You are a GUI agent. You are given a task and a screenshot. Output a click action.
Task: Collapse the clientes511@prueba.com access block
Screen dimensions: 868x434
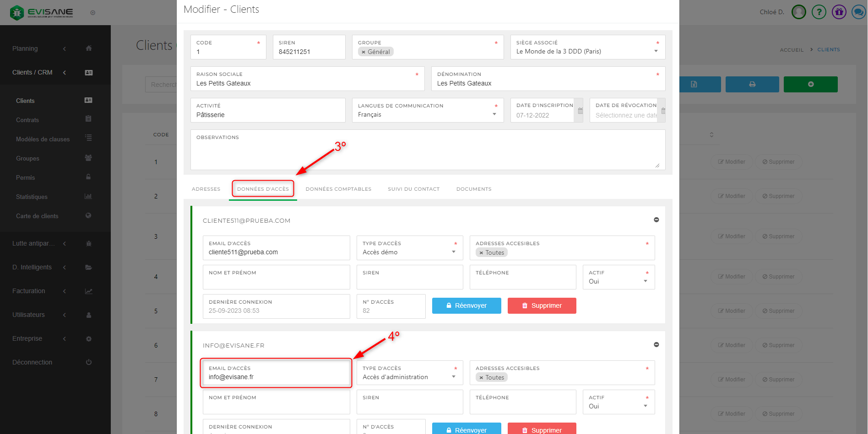pyautogui.click(x=656, y=220)
